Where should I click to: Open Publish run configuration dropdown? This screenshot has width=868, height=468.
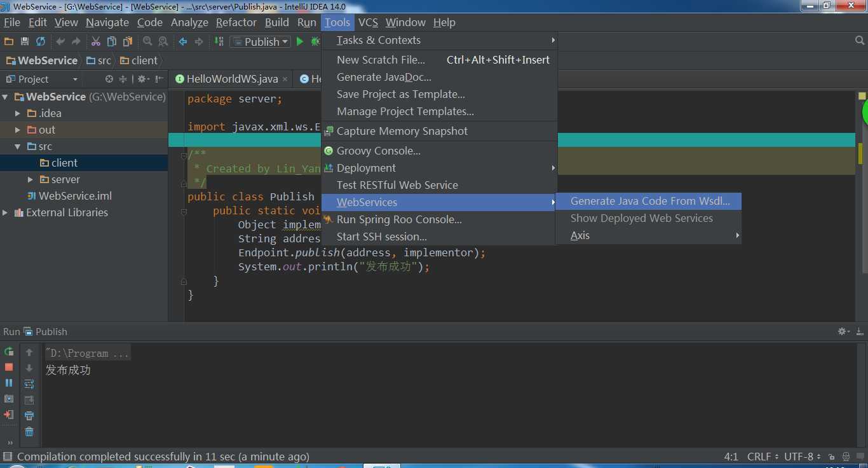tap(260, 41)
